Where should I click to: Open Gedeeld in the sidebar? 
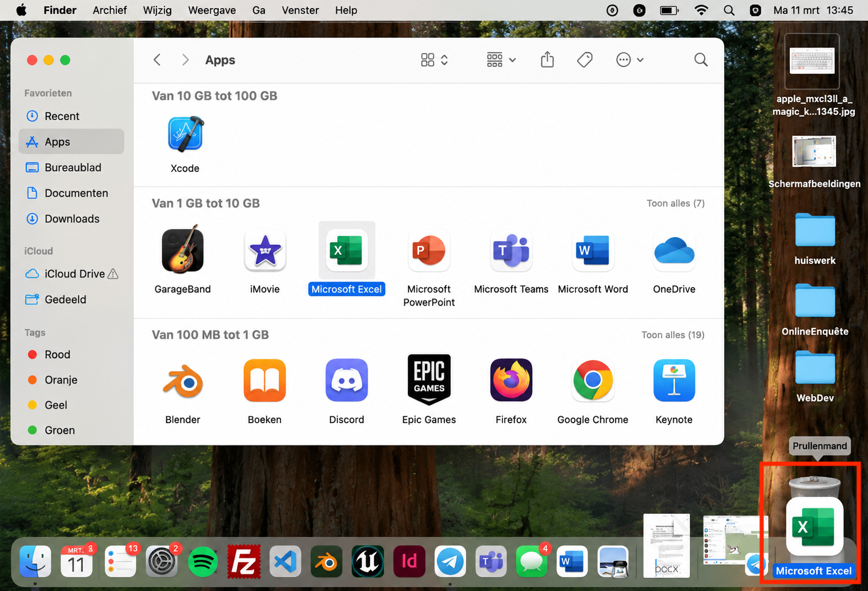tap(71, 299)
